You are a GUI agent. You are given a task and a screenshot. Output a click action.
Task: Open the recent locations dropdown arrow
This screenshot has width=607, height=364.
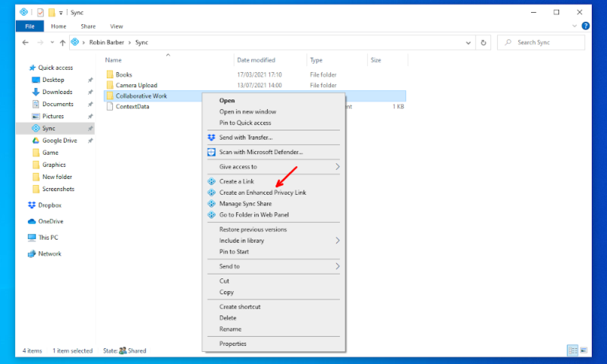[x=52, y=42]
